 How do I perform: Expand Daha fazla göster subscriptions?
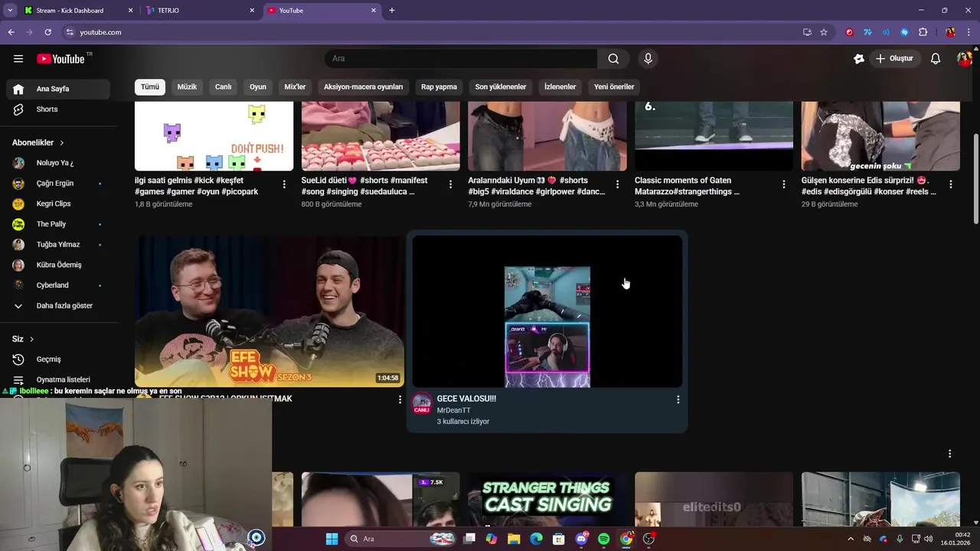(x=58, y=305)
